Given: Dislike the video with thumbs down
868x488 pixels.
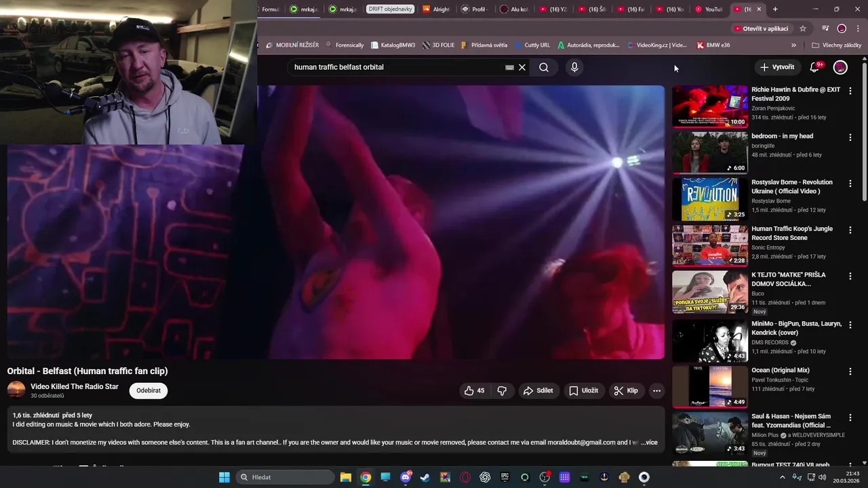Looking at the screenshot, I should click(x=502, y=390).
